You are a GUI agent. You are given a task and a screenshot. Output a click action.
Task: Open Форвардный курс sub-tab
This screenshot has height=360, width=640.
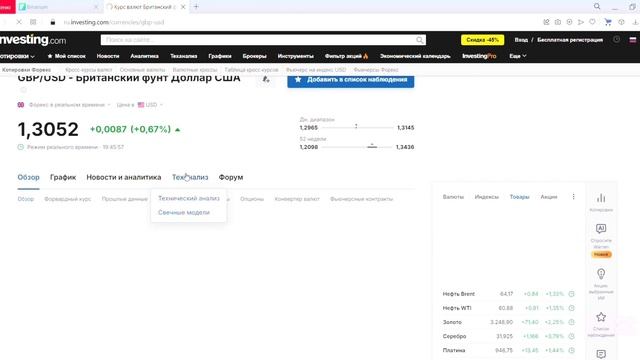click(68, 199)
